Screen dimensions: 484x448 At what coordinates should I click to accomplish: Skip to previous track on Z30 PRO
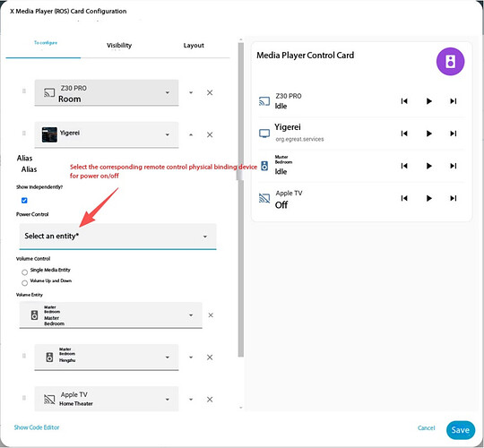pos(404,101)
